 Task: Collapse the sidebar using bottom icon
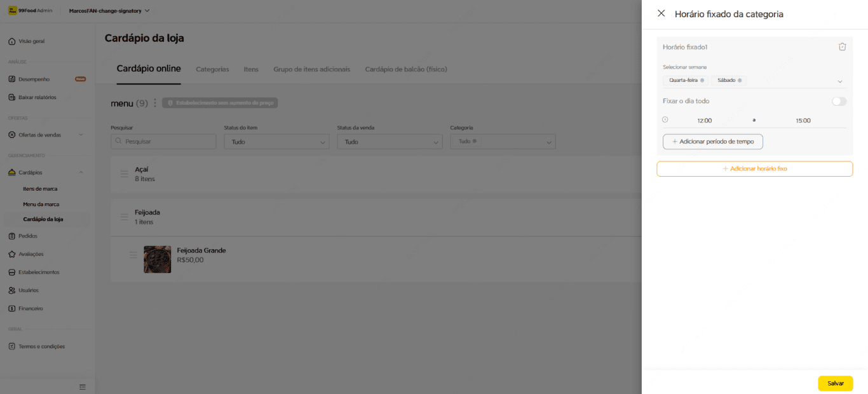pyautogui.click(x=82, y=386)
